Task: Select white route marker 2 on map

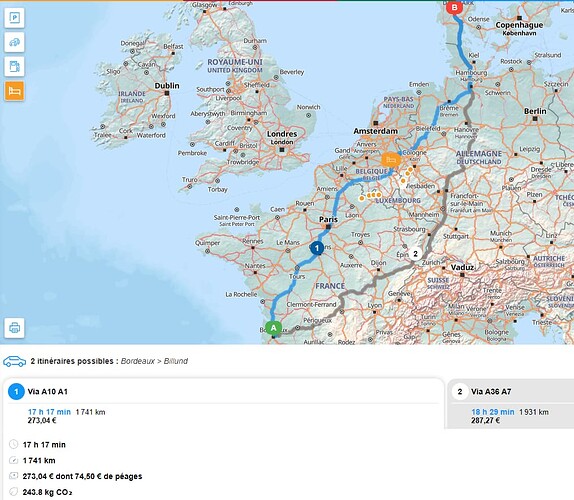Action: click(x=415, y=253)
